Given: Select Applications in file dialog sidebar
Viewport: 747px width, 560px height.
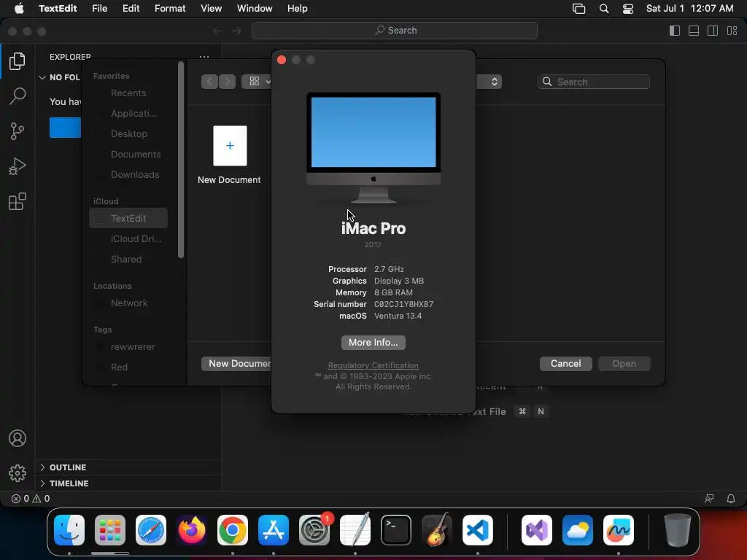Looking at the screenshot, I should 128,113.
